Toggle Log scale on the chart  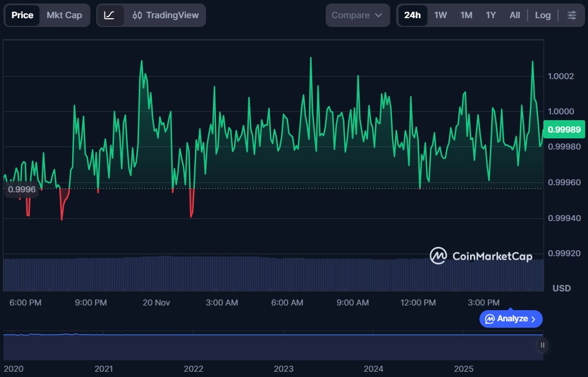(x=543, y=15)
